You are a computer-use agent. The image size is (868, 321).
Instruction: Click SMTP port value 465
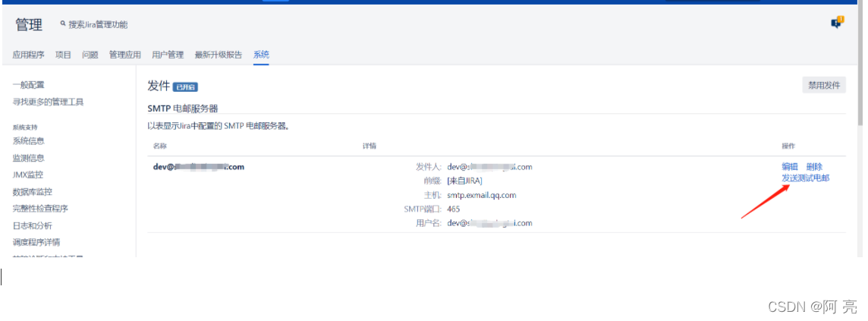pos(454,209)
